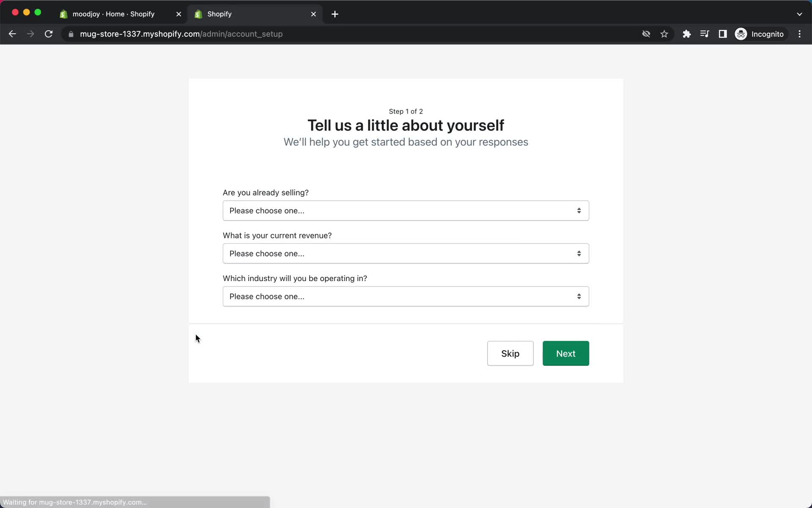Click the site security lock icon
This screenshot has height=508, width=812.
71,34
